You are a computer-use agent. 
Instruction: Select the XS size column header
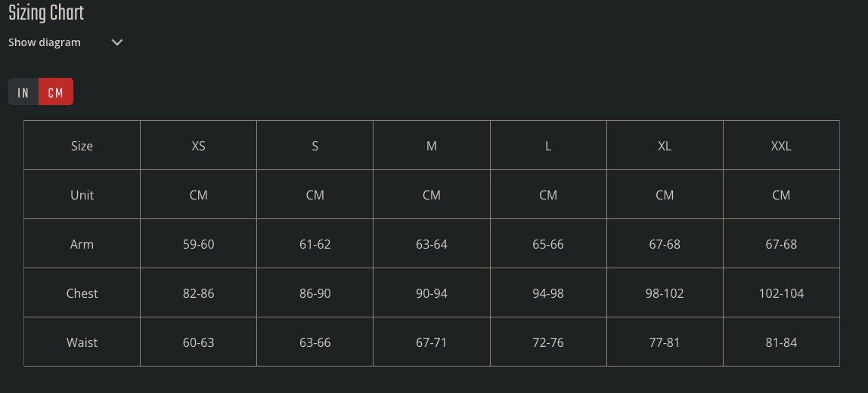[x=198, y=146]
